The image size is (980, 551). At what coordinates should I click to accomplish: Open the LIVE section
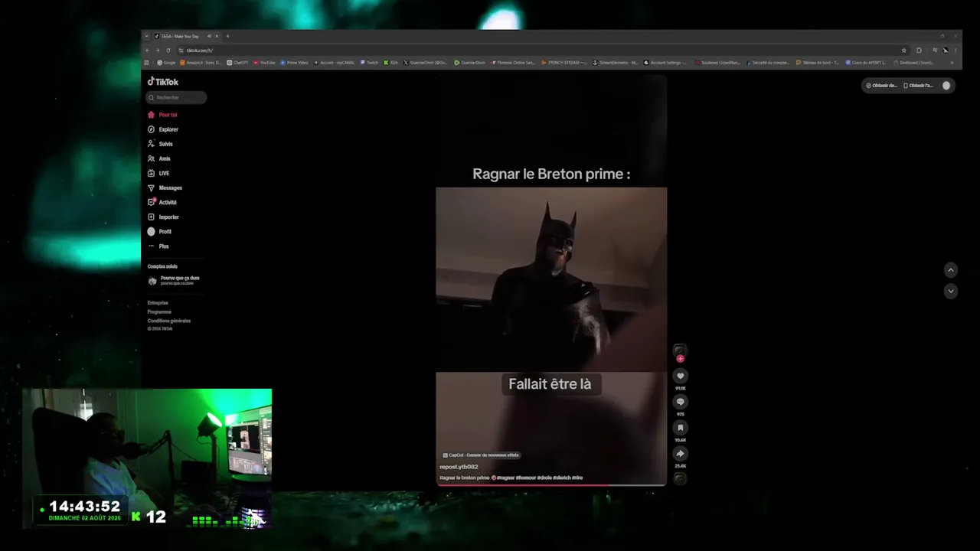[x=158, y=173]
